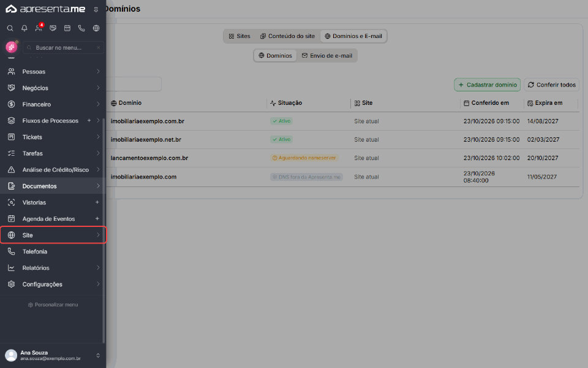Viewport: 588px width, 368px height.
Task: Click the Aguardando nameserver status badge
Action: pyautogui.click(x=304, y=158)
